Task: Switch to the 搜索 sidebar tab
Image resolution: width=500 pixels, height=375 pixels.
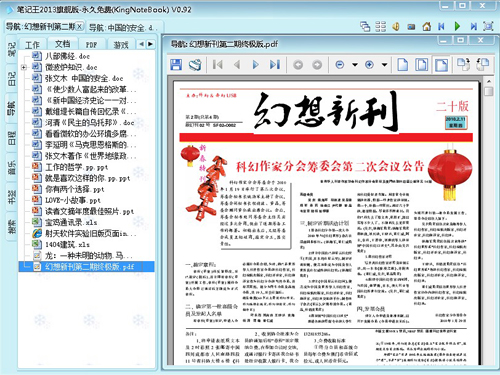Action: tap(11, 227)
